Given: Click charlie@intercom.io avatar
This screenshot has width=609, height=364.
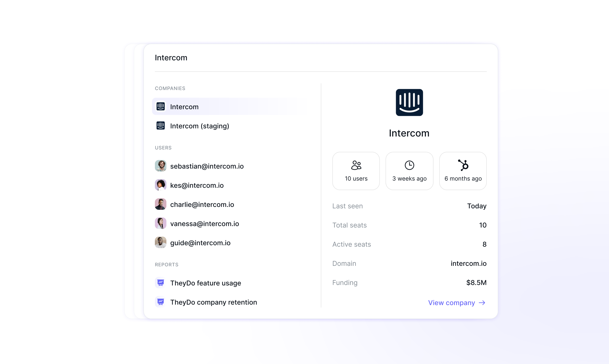Looking at the screenshot, I should [x=161, y=204].
